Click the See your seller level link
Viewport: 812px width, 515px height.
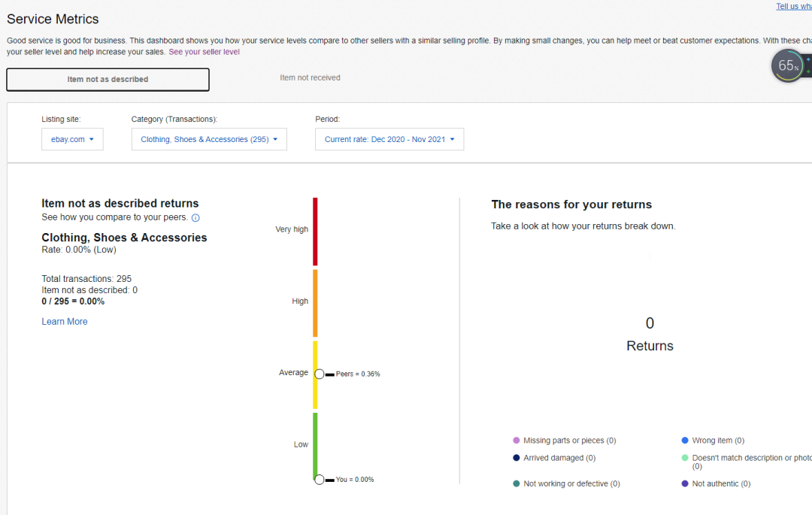[x=204, y=52]
